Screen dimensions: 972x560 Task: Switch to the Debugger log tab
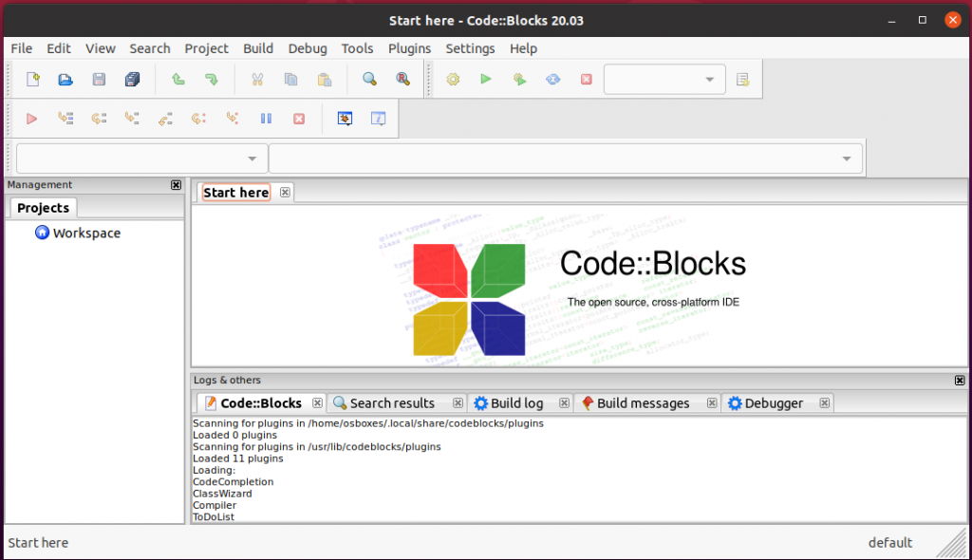point(774,403)
